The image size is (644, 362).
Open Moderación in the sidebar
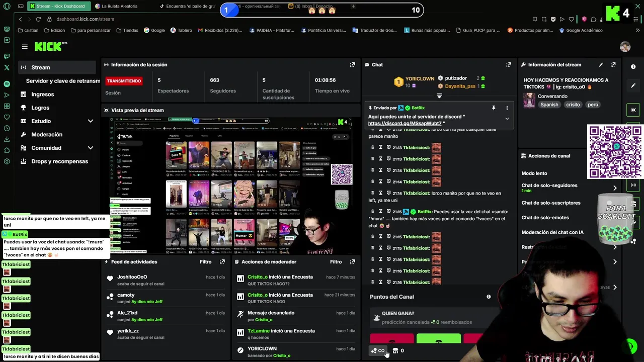(x=47, y=135)
